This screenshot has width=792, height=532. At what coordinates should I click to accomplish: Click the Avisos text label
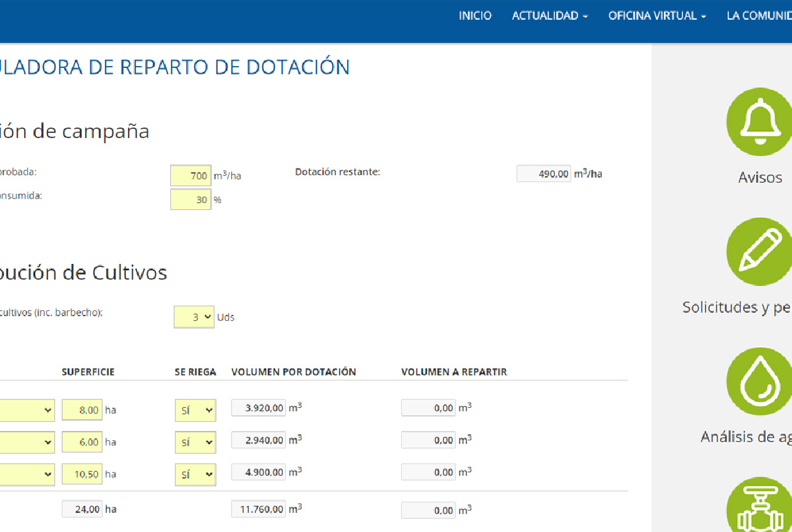[759, 177]
